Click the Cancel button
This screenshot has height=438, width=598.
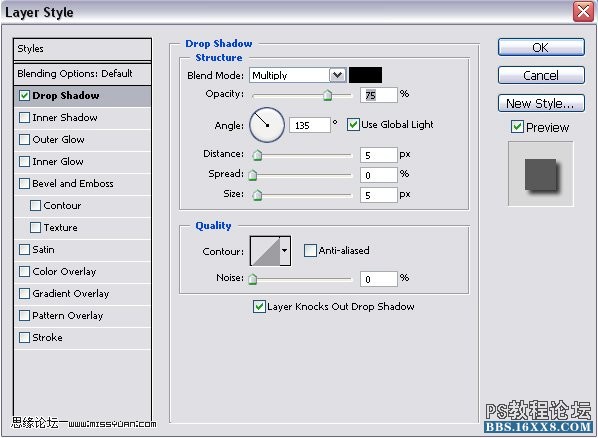point(541,75)
